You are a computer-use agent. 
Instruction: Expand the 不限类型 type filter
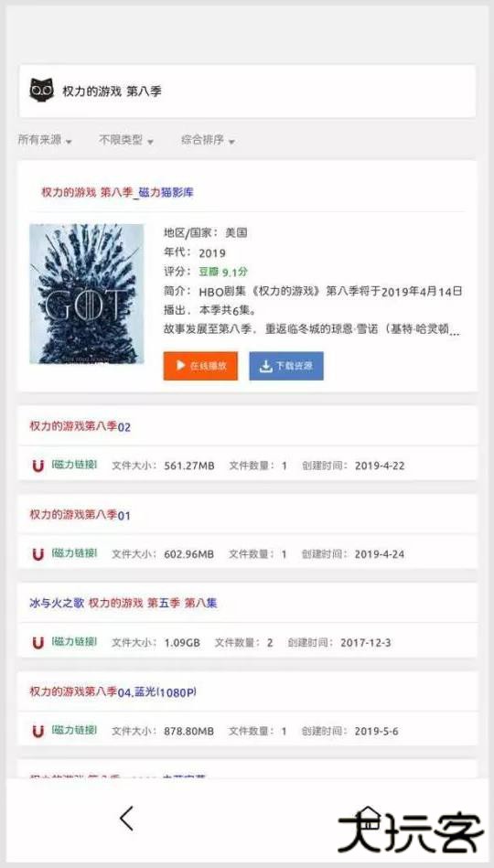point(126,140)
